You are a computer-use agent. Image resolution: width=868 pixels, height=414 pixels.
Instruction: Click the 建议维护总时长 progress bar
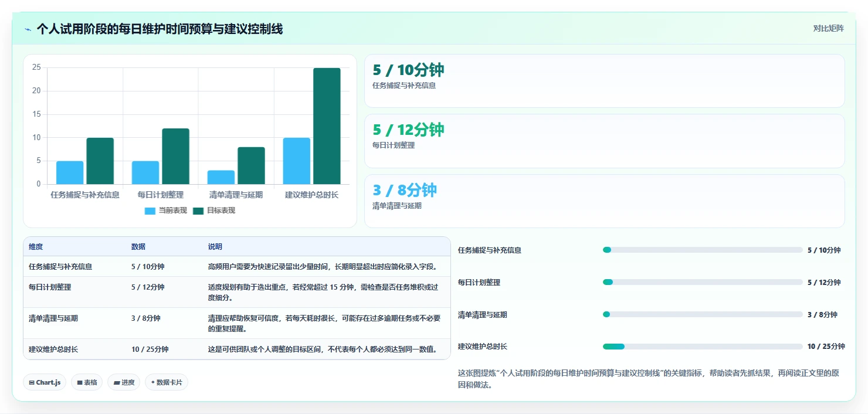pos(703,347)
